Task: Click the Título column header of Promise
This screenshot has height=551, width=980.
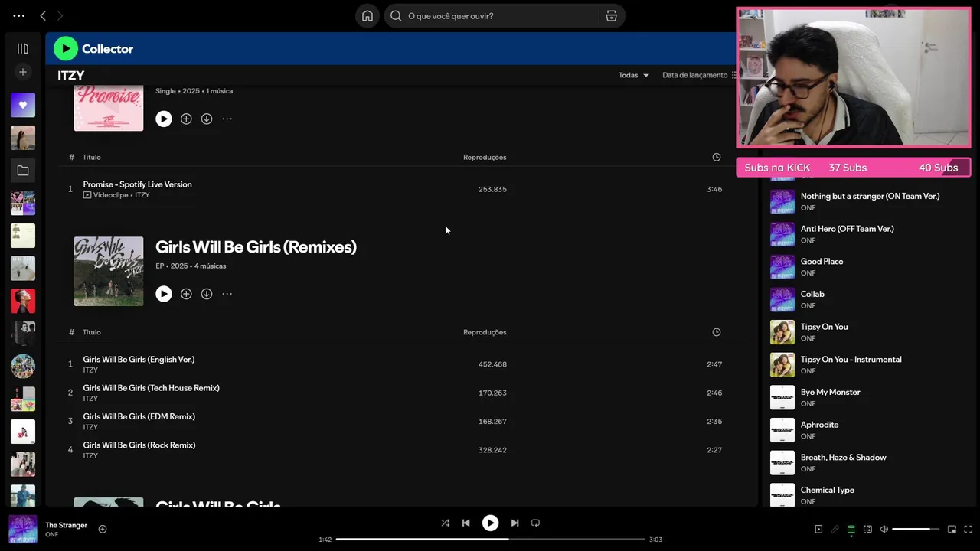Action: (x=92, y=157)
